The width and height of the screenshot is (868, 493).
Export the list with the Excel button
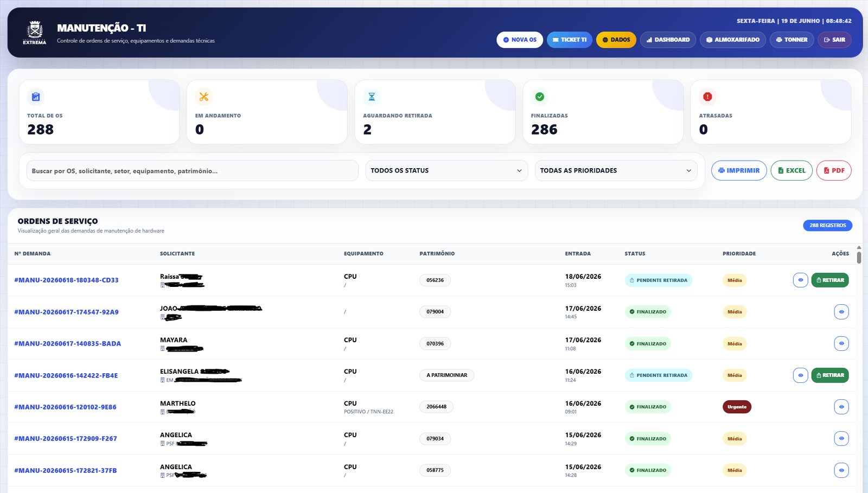coord(792,170)
